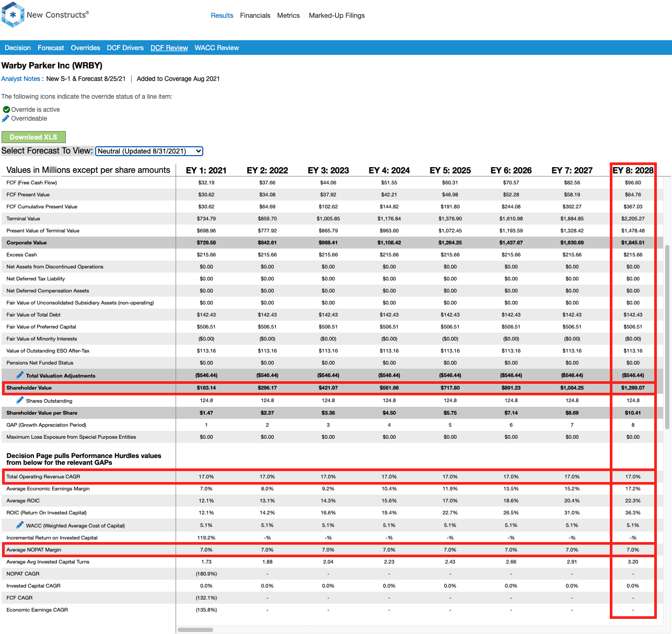Viewport: 672px width, 634px height.
Task: Open the Results top navigation item
Action: point(222,16)
